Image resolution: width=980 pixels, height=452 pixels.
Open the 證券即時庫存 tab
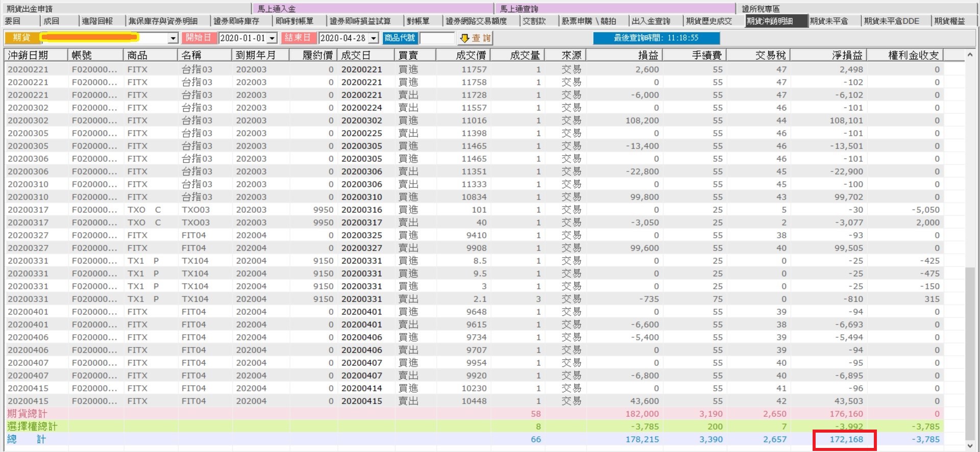tap(241, 21)
